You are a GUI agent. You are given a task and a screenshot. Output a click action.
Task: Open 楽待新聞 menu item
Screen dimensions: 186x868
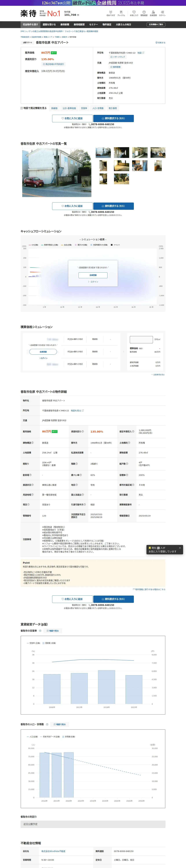65,25
